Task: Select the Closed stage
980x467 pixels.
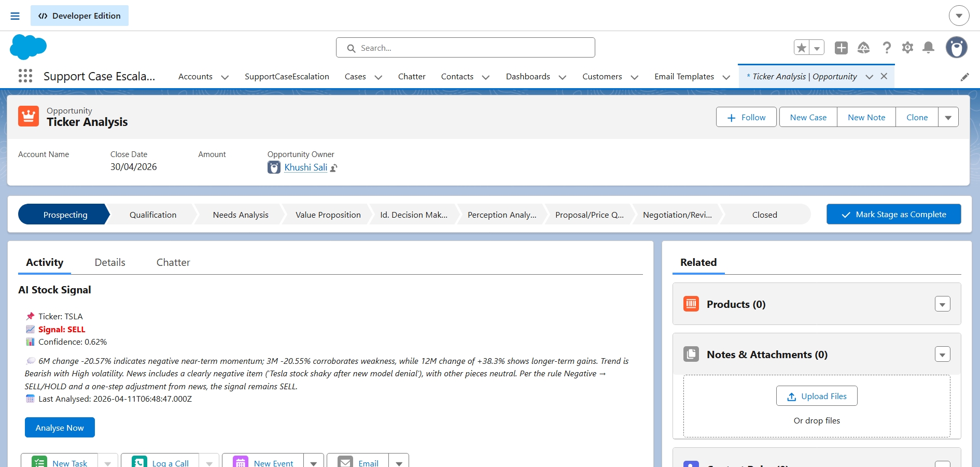Action: tap(765, 215)
